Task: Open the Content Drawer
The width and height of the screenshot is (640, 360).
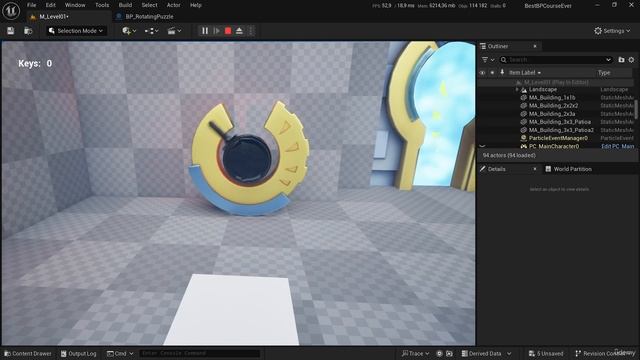Action: pyautogui.click(x=28, y=353)
